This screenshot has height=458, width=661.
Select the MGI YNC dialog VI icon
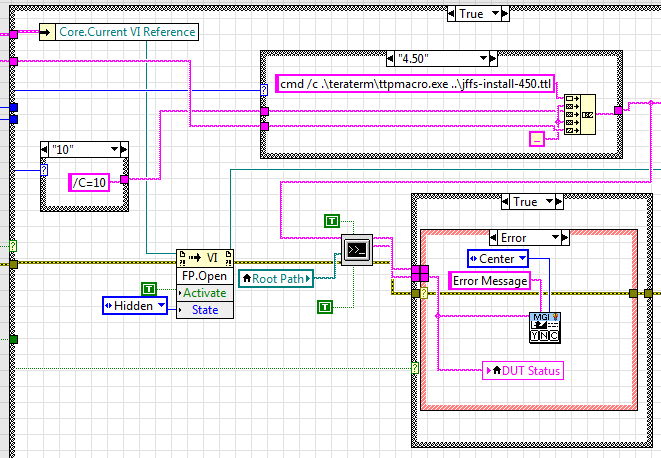pos(544,327)
